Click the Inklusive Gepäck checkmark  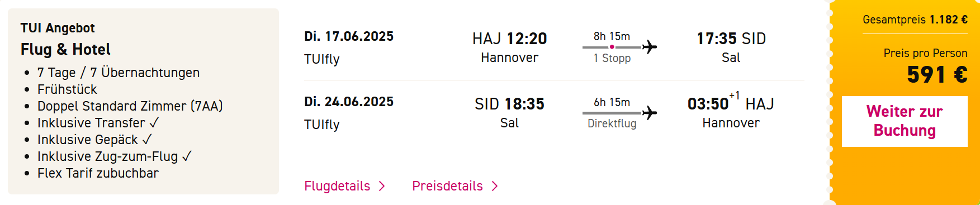coord(146,140)
